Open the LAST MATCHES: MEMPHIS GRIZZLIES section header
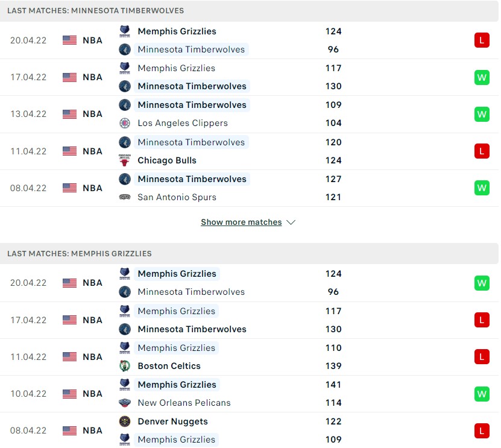The image size is (501, 448). coord(78,254)
